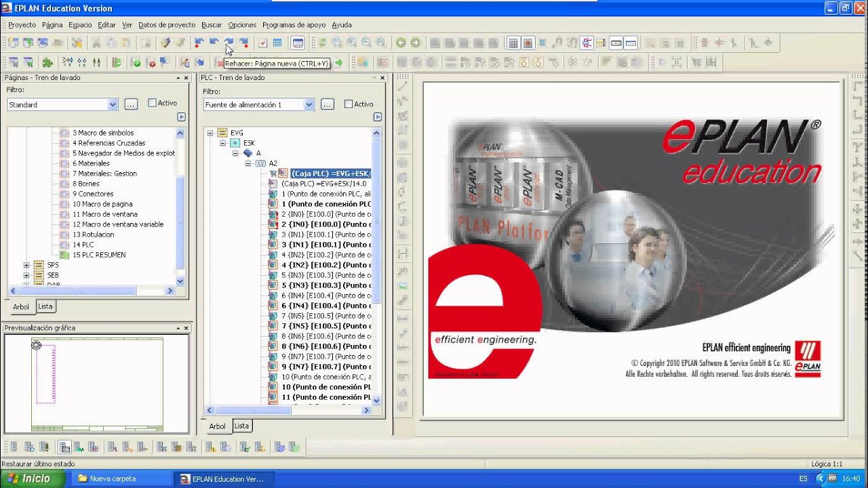Click the ES language indicator in tray

803,479
